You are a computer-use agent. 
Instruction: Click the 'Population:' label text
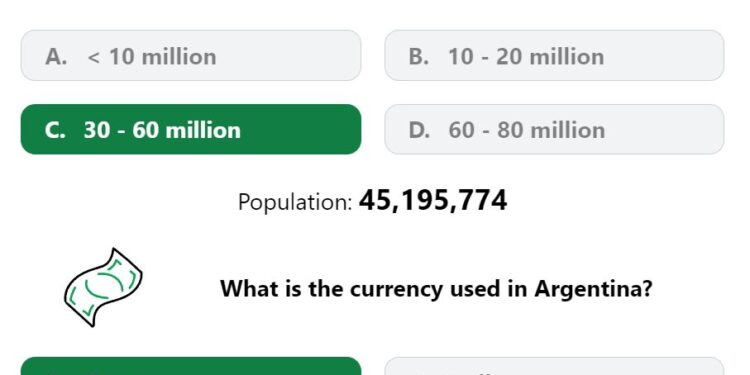click(295, 202)
